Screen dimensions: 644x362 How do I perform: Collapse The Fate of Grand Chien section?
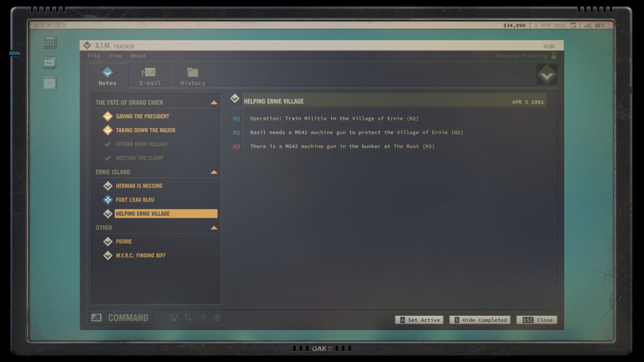[x=214, y=103]
